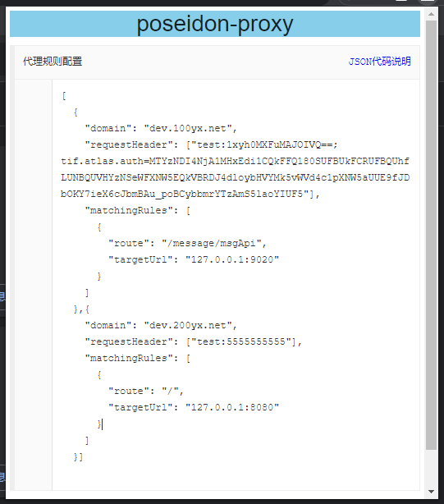Place cursor on the dev.200yx.net domain line
444x504 pixels.
pyautogui.click(x=161, y=326)
